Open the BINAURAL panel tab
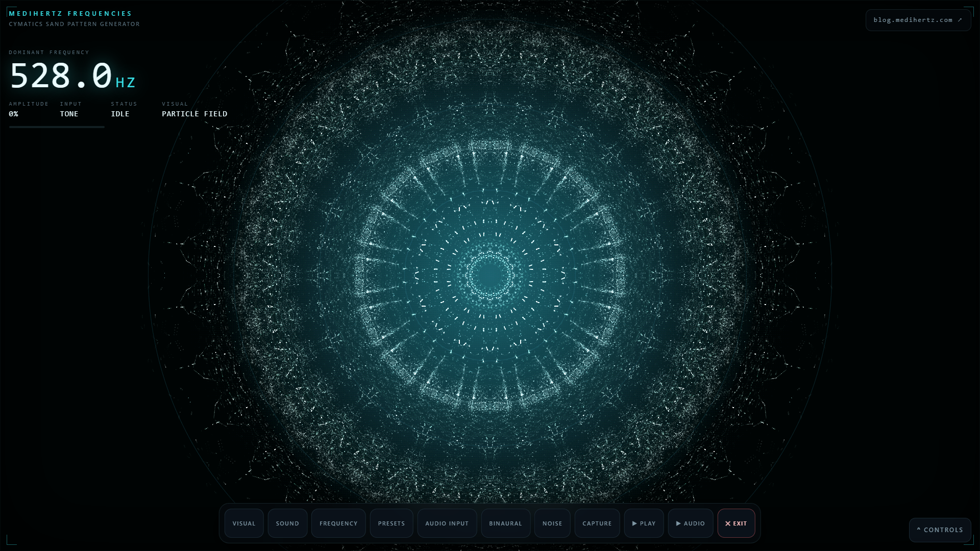The width and height of the screenshot is (980, 551). pyautogui.click(x=506, y=523)
